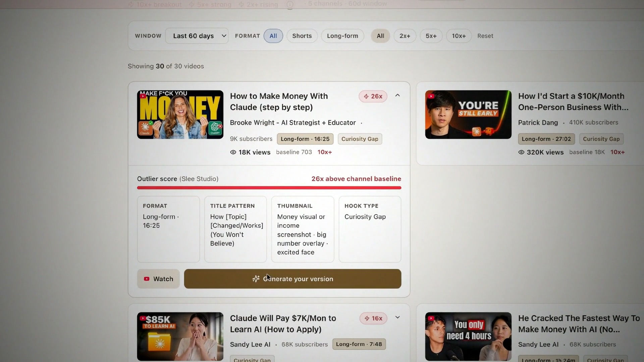This screenshot has height=362, width=644.
Task: Reset the video filters
Action: click(485, 36)
